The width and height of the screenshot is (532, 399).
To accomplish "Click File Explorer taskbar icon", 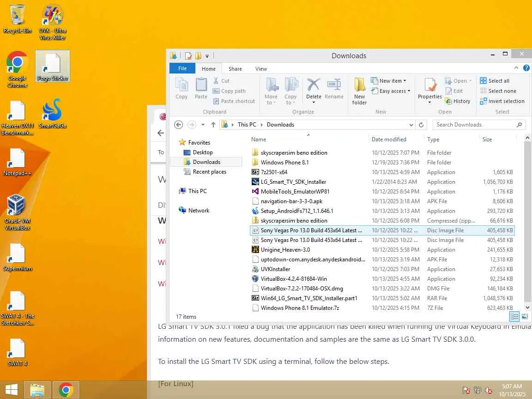I will click(x=37, y=390).
